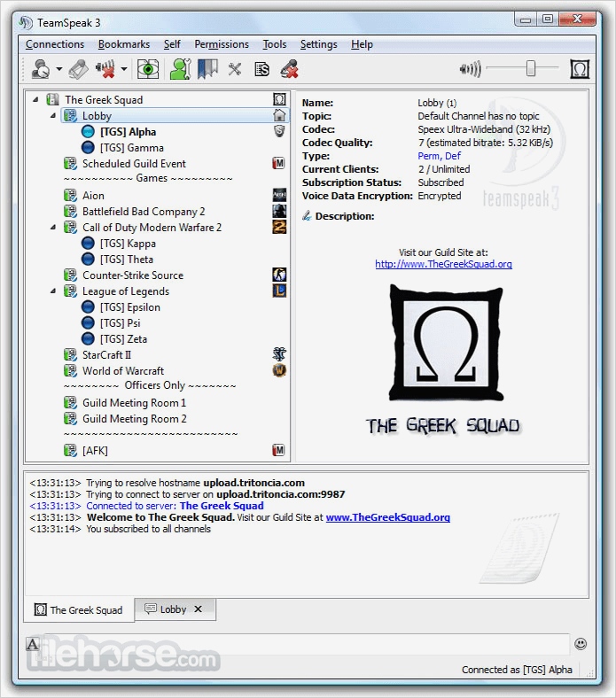This screenshot has height=698, width=616.
Task: Select Scheduled Guild Event channel
Action: (134, 164)
